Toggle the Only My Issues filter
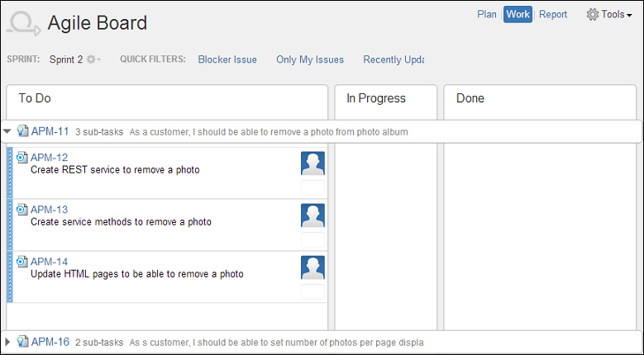The image size is (644, 355). pyautogui.click(x=310, y=59)
